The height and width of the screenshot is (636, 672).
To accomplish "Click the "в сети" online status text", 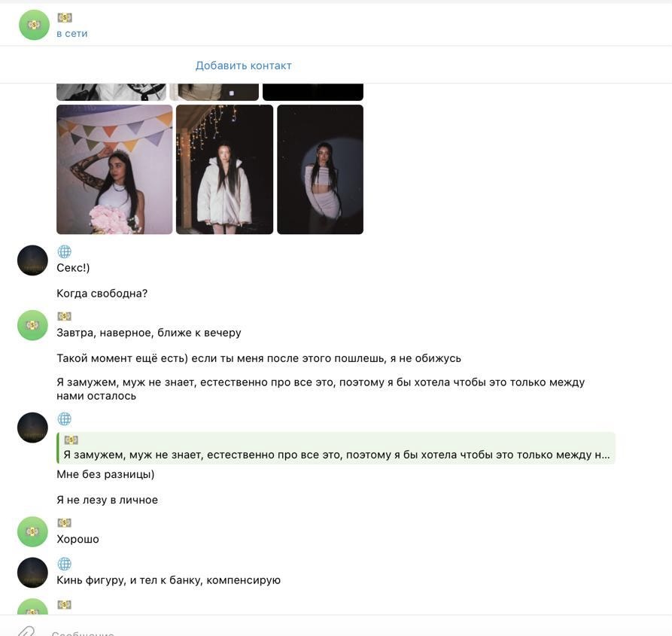I will coord(72,33).
